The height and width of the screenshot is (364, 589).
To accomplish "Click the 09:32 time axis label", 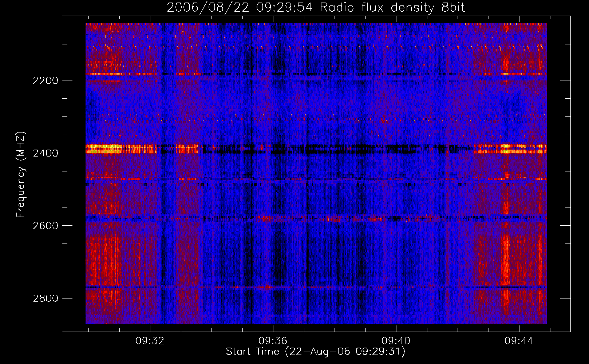I will 150,341.
